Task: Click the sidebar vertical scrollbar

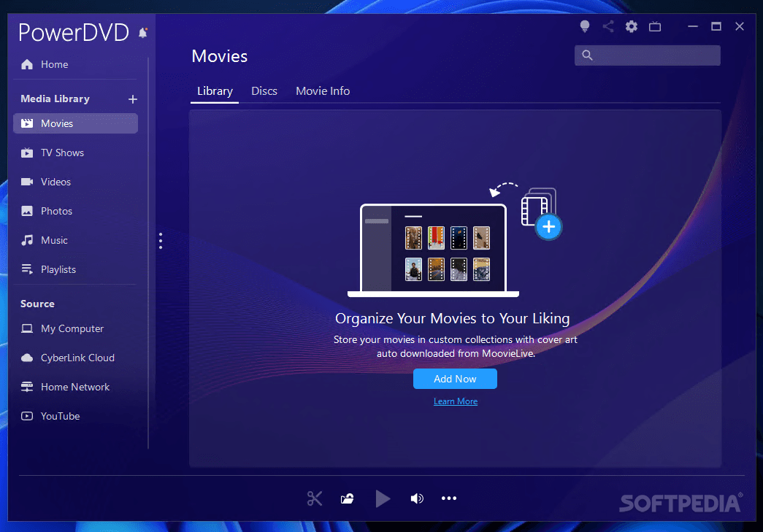Action: tap(148, 253)
